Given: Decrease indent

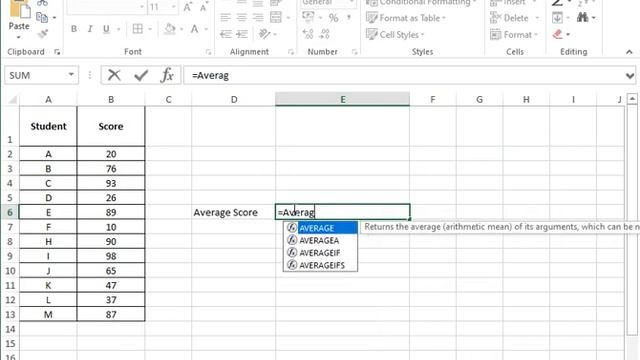Looking at the screenshot, I should (226, 34).
